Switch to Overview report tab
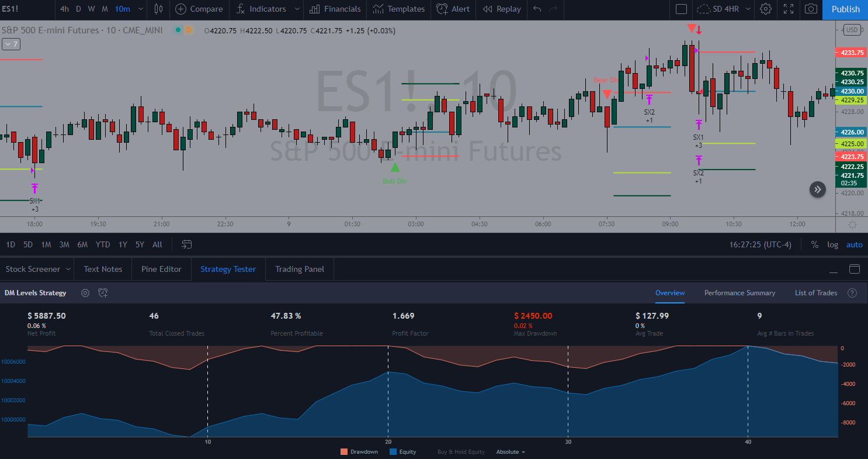Image resolution: width=868 pixels, height=459 pixels. pos(670,293)
